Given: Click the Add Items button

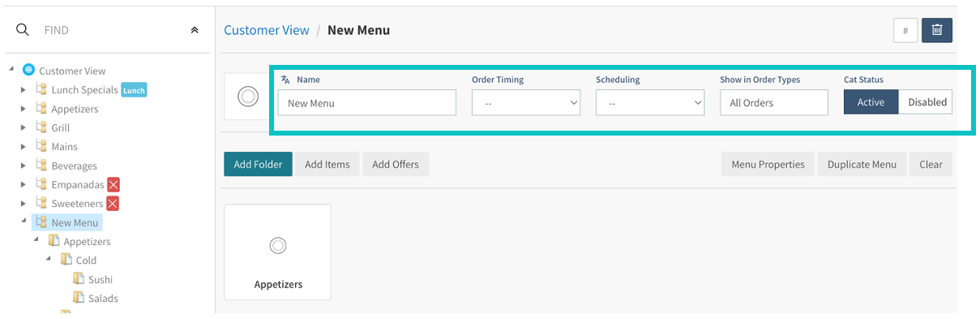Looking at the screenshot, I should 327,164.
